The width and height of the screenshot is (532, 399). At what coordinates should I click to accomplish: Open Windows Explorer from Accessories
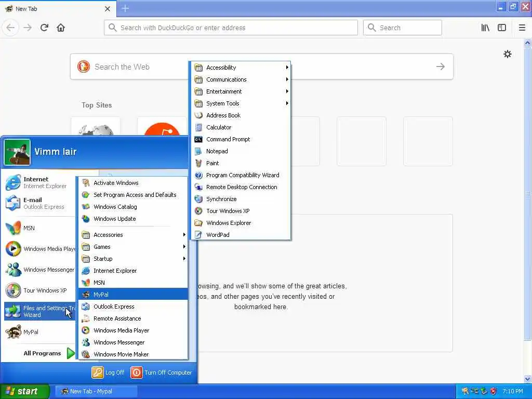tap(241, 223)
